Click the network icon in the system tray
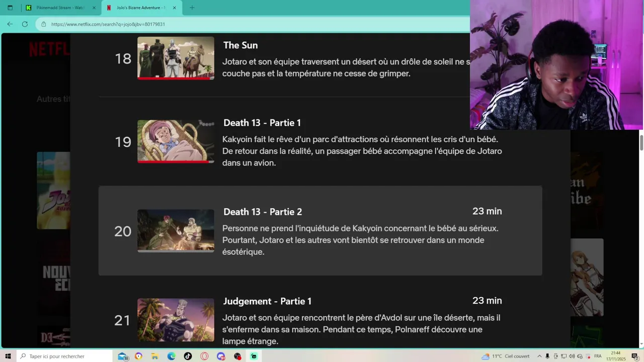 coord(563,356)
